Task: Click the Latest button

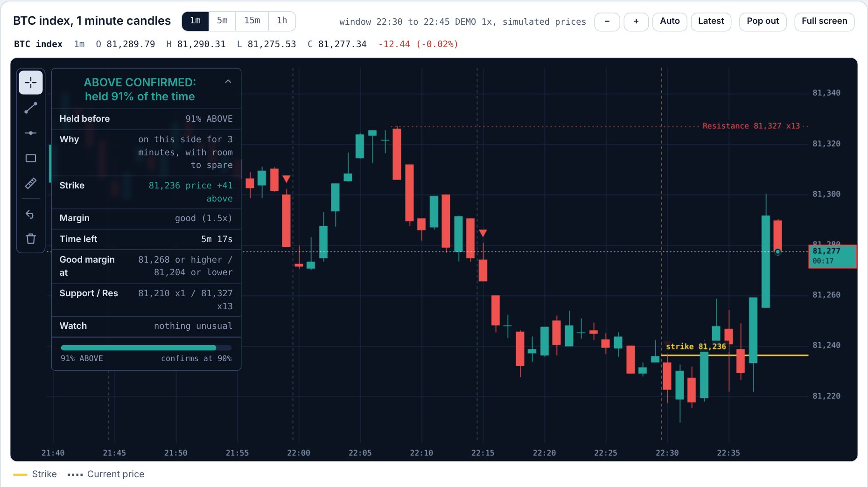Action: [x=711, y=21]
